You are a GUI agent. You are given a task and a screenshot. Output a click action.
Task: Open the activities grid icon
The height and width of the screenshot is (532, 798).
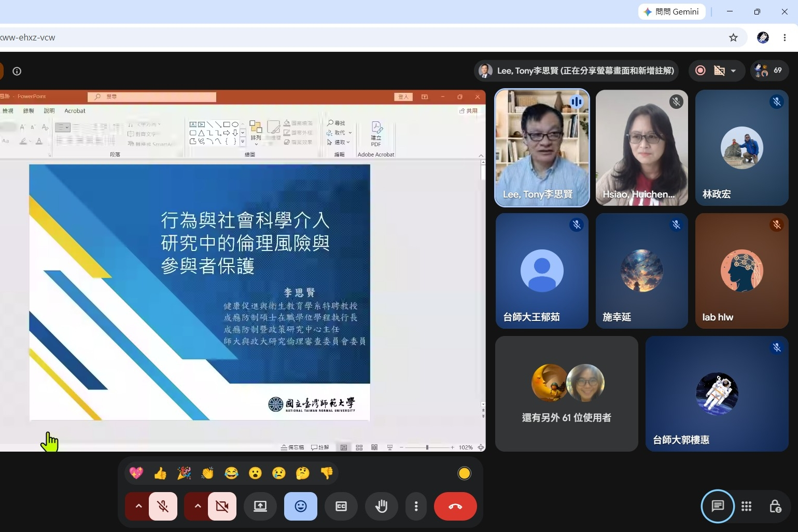click(747, 506)
